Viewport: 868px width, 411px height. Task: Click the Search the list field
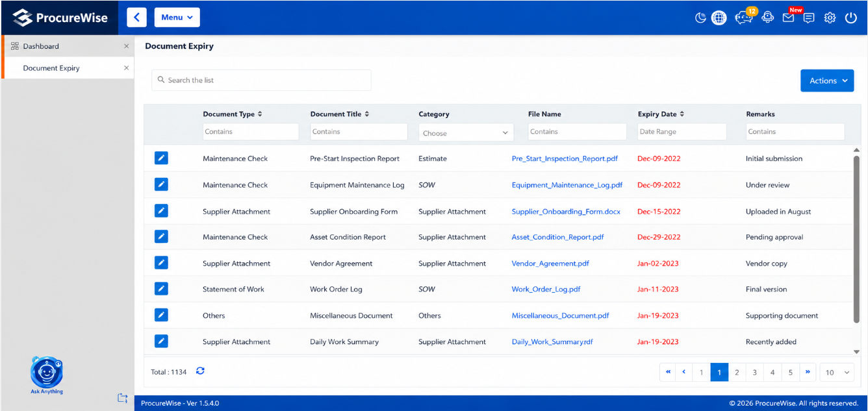(x=261, y=80)
